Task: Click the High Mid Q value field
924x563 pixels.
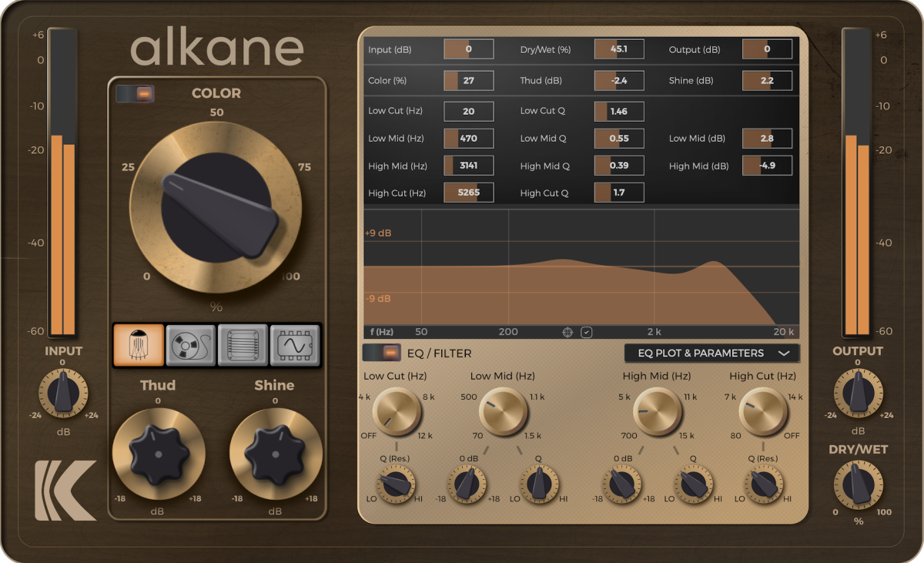Action: click(619, 166)
